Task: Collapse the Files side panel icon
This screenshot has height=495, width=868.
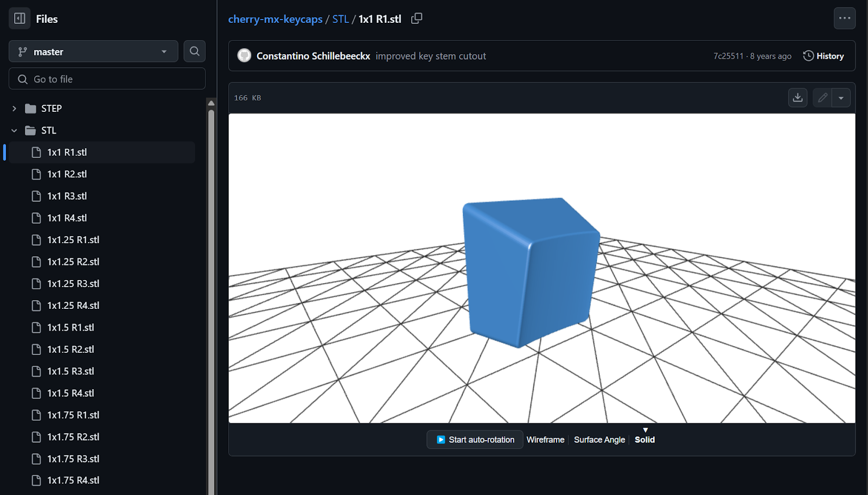Action: pyautogui.click(x=20, y=18)
